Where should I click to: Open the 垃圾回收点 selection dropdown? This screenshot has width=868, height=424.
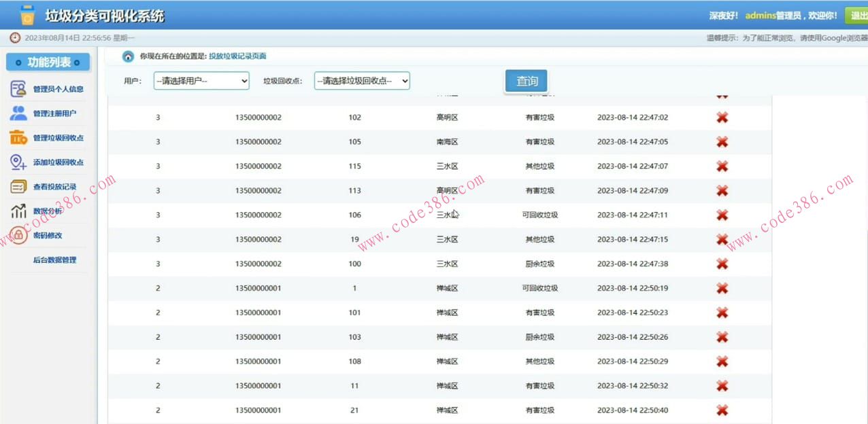361,80
